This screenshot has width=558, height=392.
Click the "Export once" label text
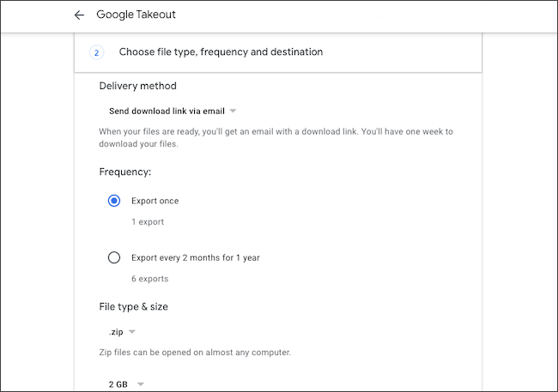pos(155,201)
